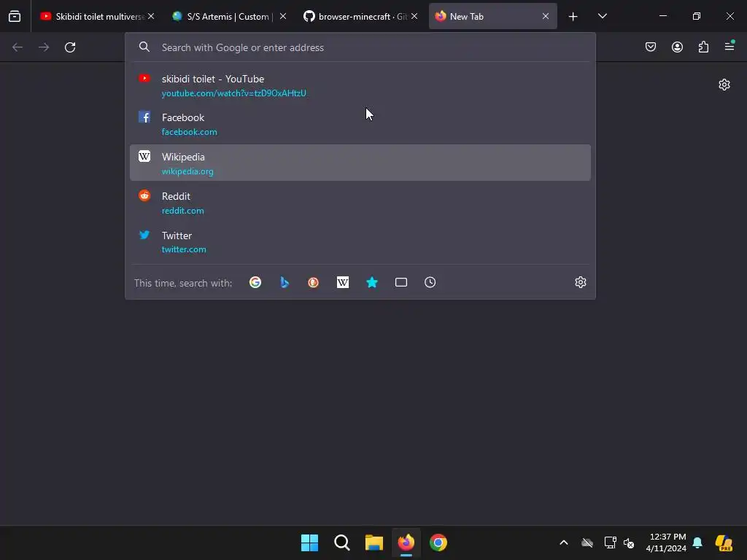
Task: Open the youtube.com/watch?v=tzD9OxAHtzU URL
Action: point(234,93)
